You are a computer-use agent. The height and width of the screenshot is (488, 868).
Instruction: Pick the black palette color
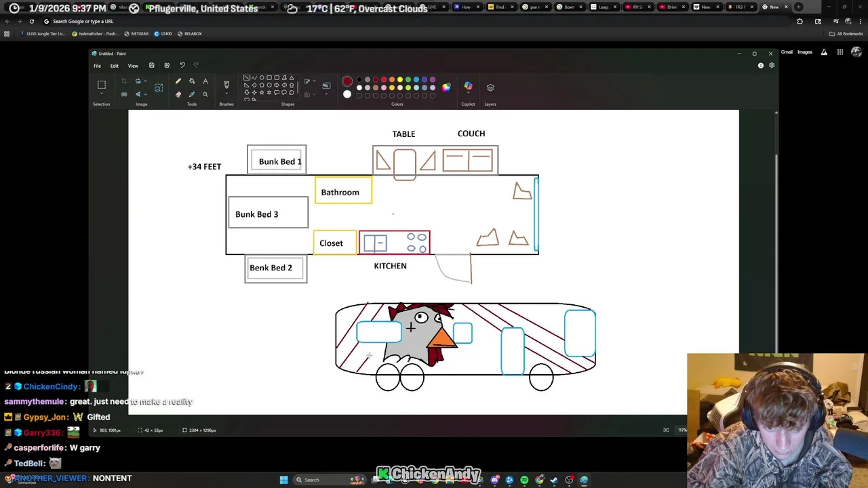pos(359,79)
